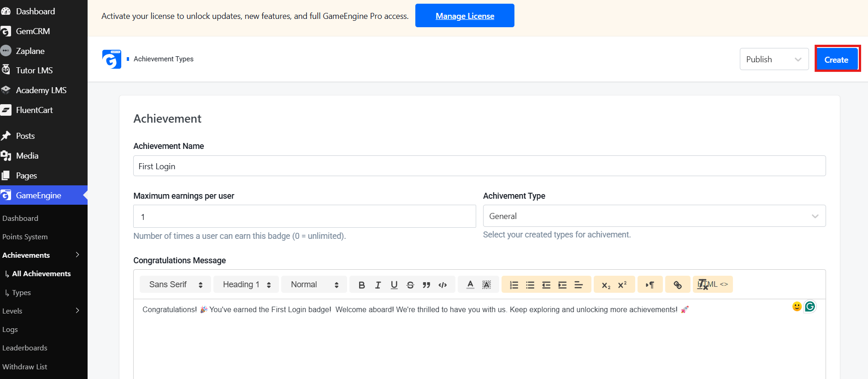Viewport: 868px width, 379px height.
Task: Create a numbered list
Action: (514, 285)
